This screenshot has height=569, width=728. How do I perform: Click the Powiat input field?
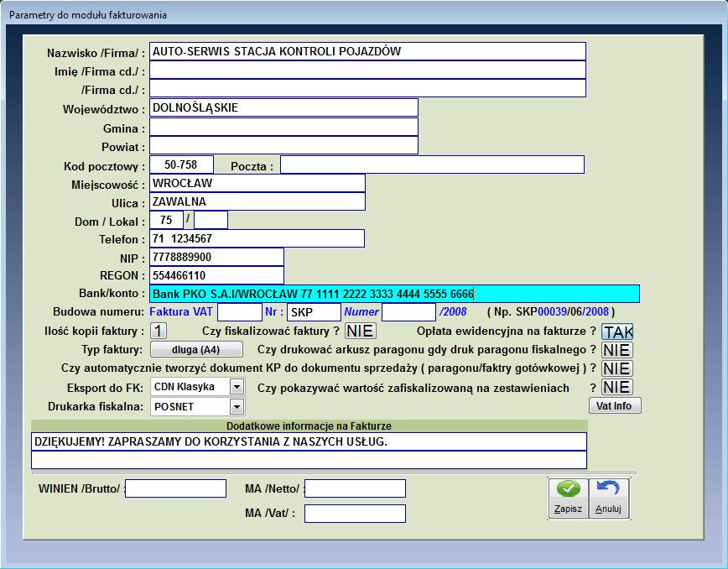tap(283, 145)
